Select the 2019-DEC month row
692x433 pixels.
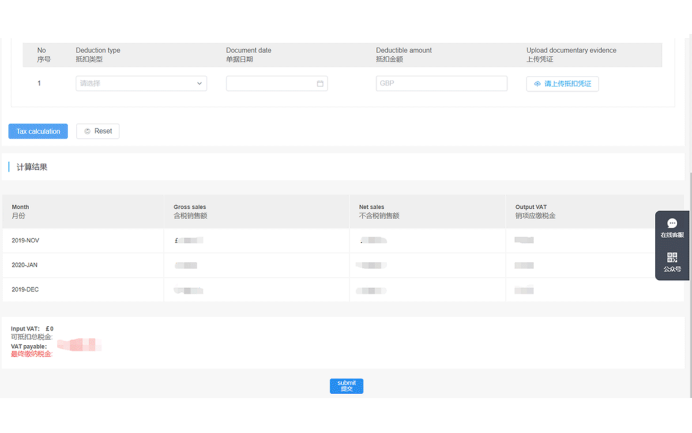pyautogui.click(x=26, y=290)
